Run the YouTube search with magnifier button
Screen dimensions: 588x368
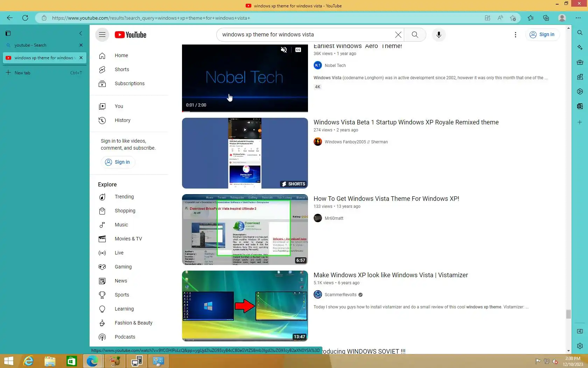coord(415,35)
